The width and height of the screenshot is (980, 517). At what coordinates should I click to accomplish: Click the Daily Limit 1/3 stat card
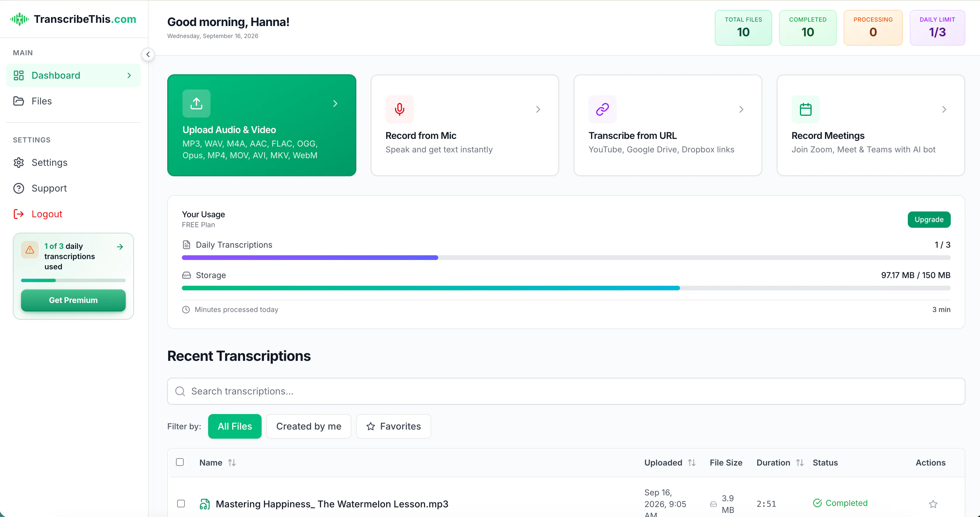coord(937,28)
